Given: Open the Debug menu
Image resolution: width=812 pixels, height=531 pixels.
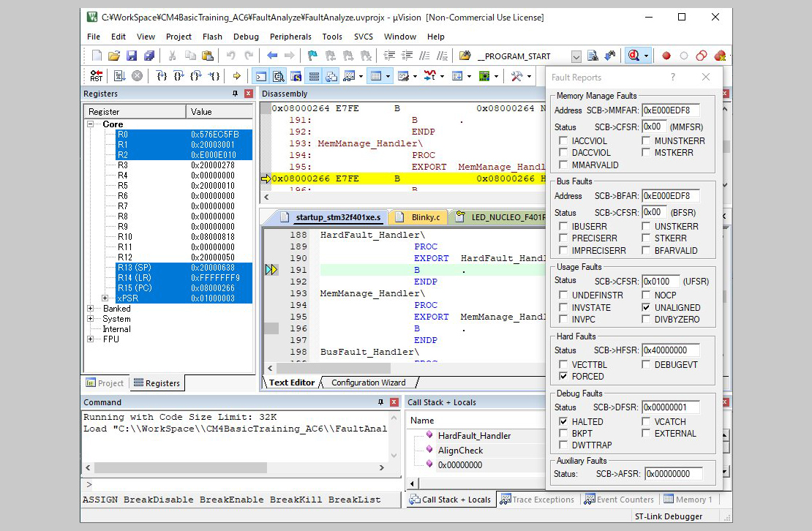Looking at the screenshot, I should pyautogui.click(x=246, y=37).
